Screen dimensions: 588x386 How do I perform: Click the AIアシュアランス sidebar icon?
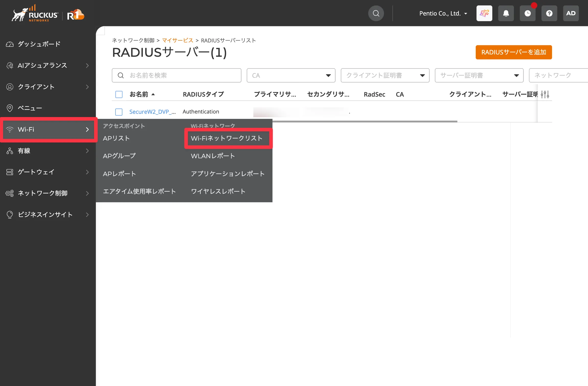pyautogui.click(x=10, y=65)
